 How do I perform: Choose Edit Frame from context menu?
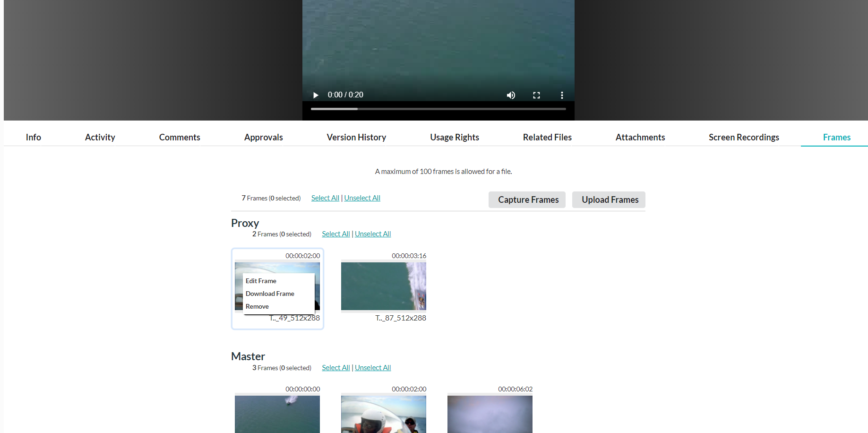[261, 281]
